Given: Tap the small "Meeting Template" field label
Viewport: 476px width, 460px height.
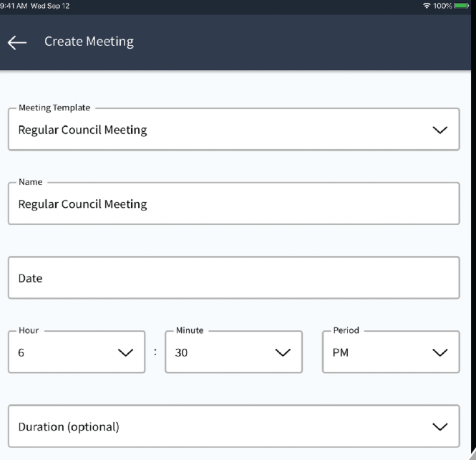Looking at the screenshot, I should (54, 108).
